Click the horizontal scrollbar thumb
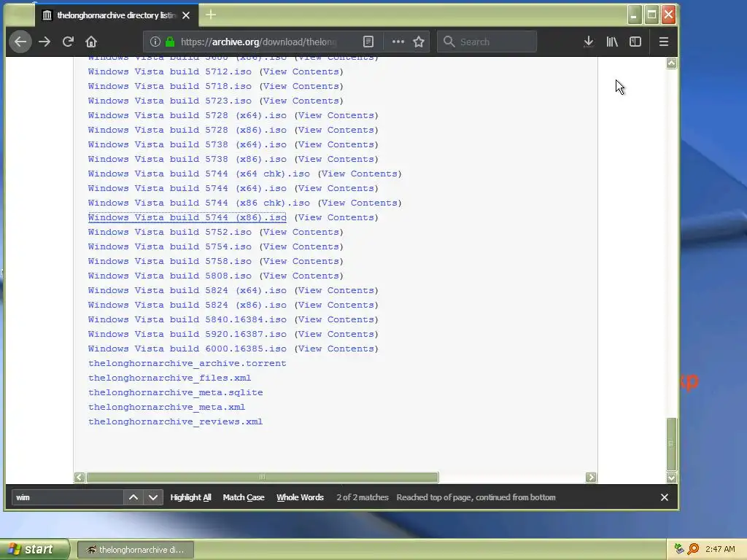Image resolution: width=747 pixels, height=560 pixels. coord(262,477)
